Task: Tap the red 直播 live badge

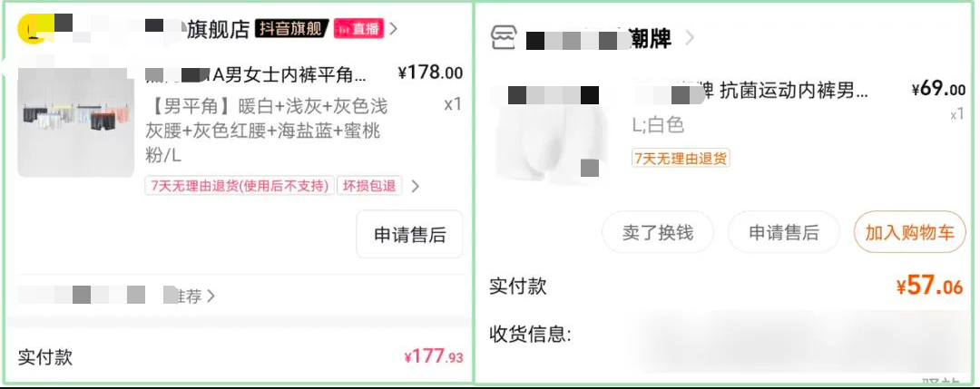Action: point(358,29)
